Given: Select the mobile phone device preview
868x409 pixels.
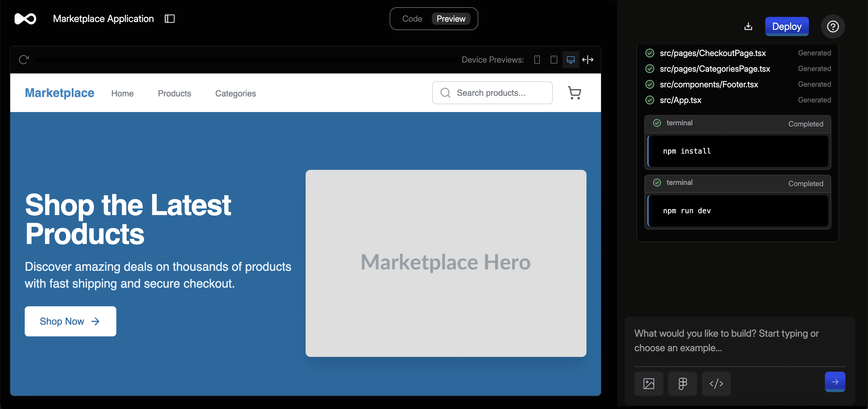Looking at the screenshot, I should point(537,60).
